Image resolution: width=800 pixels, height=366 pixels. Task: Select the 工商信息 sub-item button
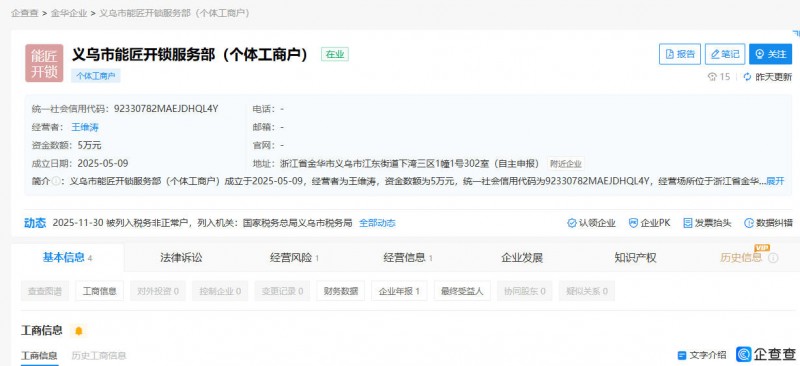coord(99,291)
